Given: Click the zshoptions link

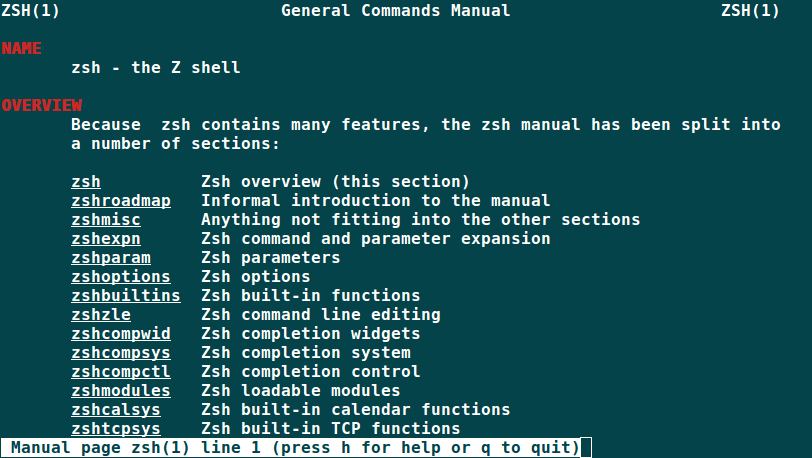Looking at the screenshot, I should (x=121, y=277).
